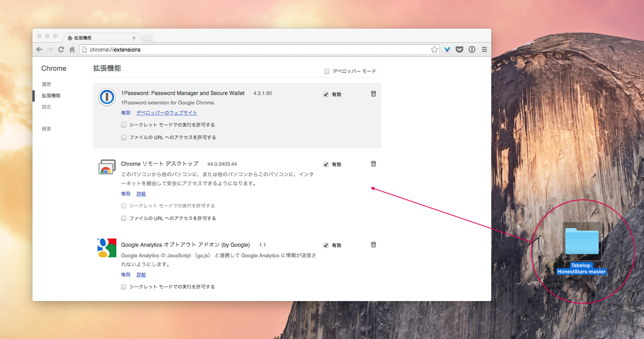The image size is (644, 339).
Task: Open the Chrome hamburger menu
Action: [484, 50]
